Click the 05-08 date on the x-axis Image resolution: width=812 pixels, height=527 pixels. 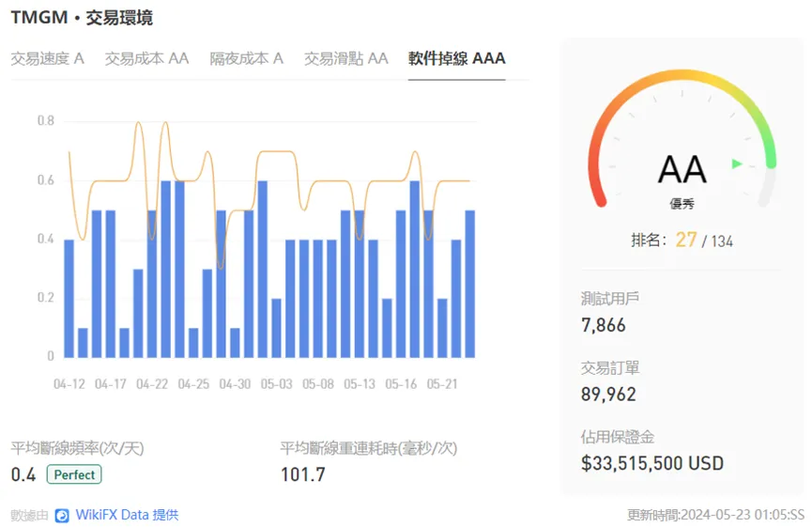[x=318, y=384]
